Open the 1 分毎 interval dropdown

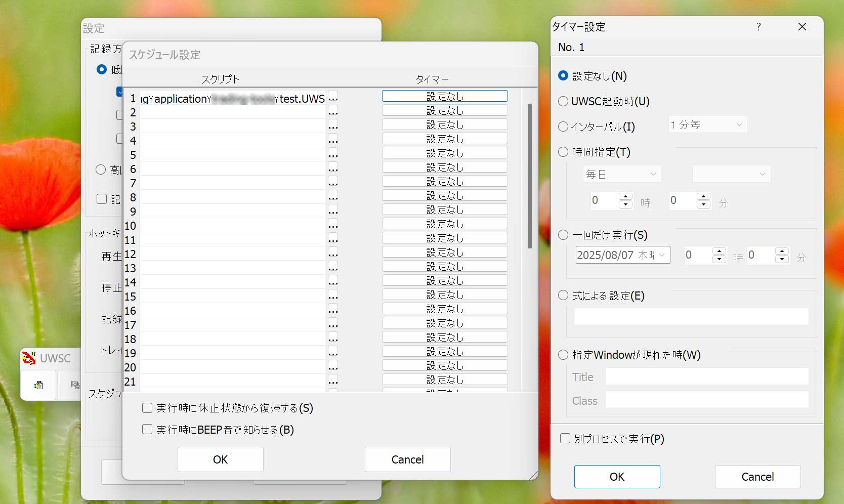tap(708, 124)
